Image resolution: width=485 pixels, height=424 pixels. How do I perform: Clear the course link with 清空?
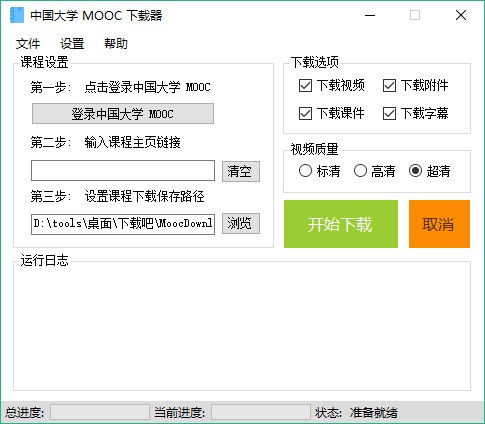[241, 171]
